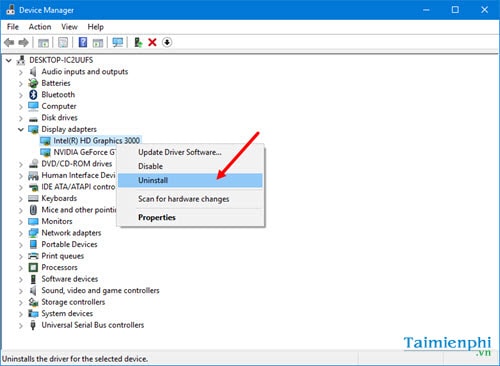
Task: Click the Monitors category icon
Action: point(33,221)
